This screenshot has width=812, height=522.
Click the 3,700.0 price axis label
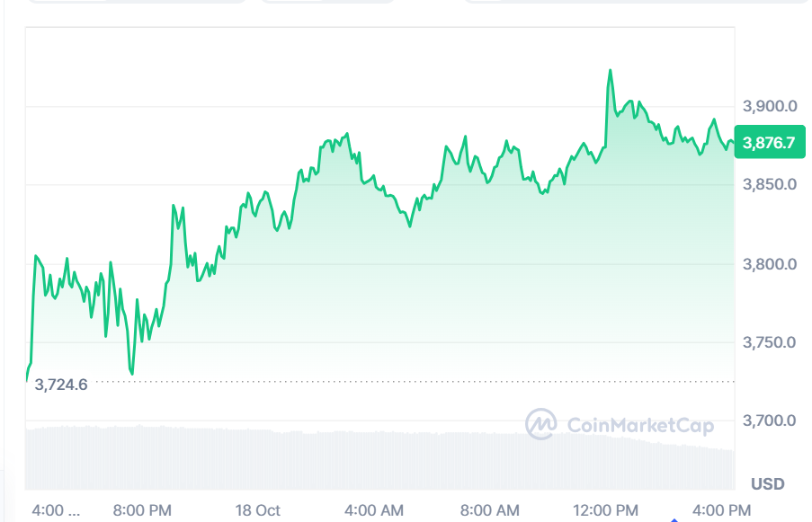pyautogui.click(x=770, y=420)
